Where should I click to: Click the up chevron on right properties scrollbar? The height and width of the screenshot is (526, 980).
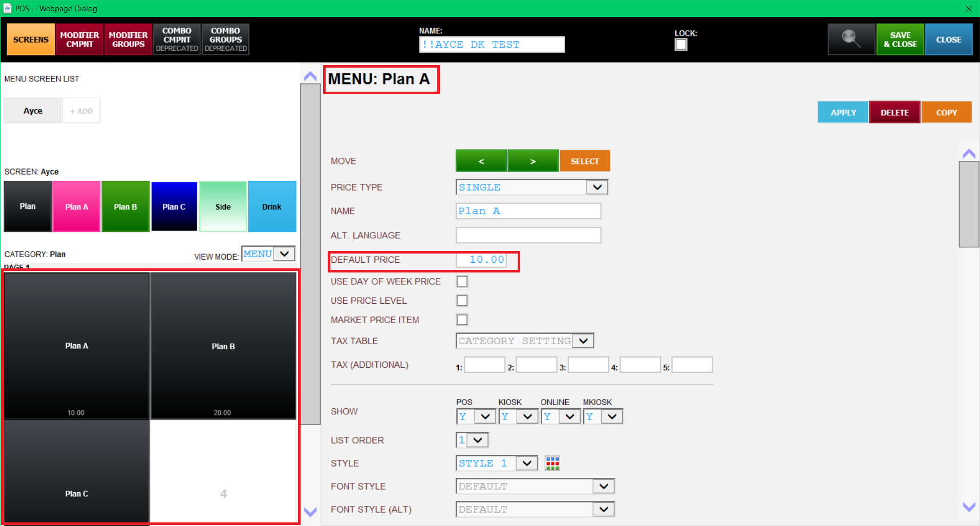pyautogui.click(x=969, y=153)
